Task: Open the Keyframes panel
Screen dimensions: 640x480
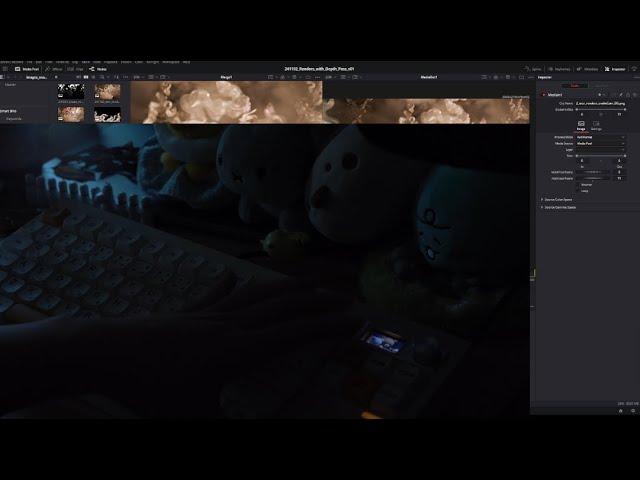Action: pyautogui.click(x=559, y=69)
